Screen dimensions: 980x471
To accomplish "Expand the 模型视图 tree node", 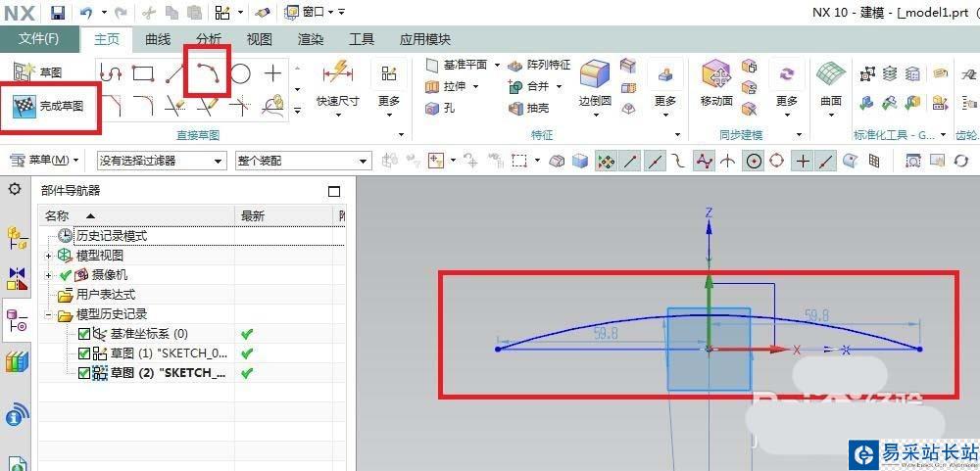I will tap(49, 257).
